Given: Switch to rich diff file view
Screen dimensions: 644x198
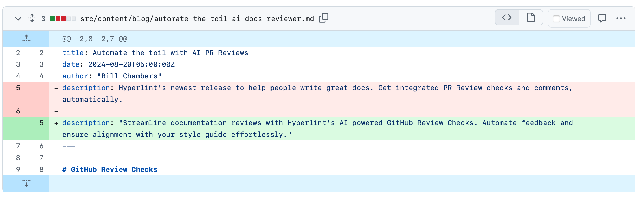Looking at the screenshot, I should click(531, 18).
